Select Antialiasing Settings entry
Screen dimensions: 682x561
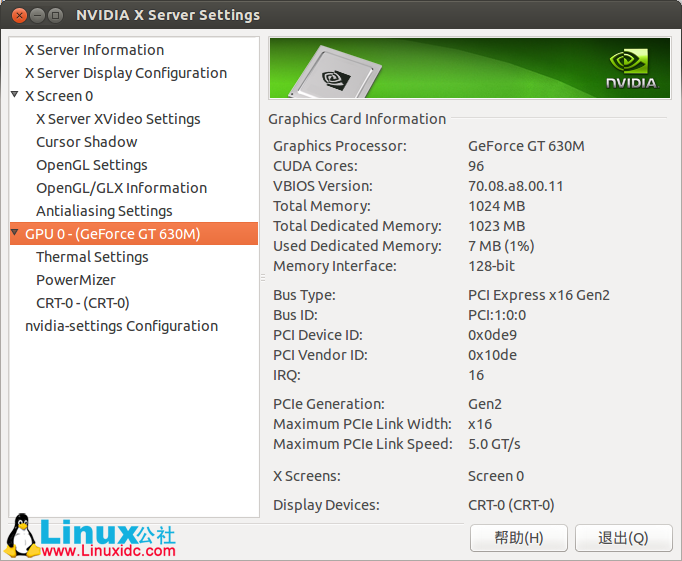[104, 211]
